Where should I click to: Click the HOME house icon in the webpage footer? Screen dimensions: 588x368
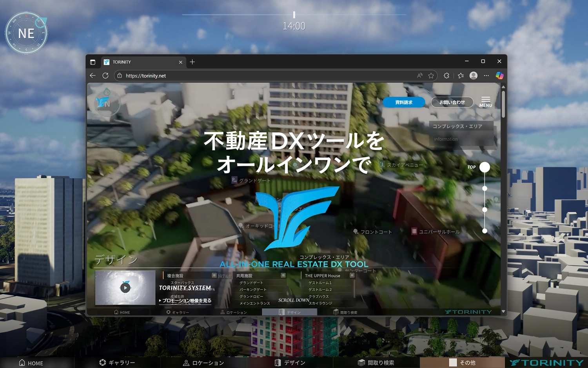[x=116, y=312]
